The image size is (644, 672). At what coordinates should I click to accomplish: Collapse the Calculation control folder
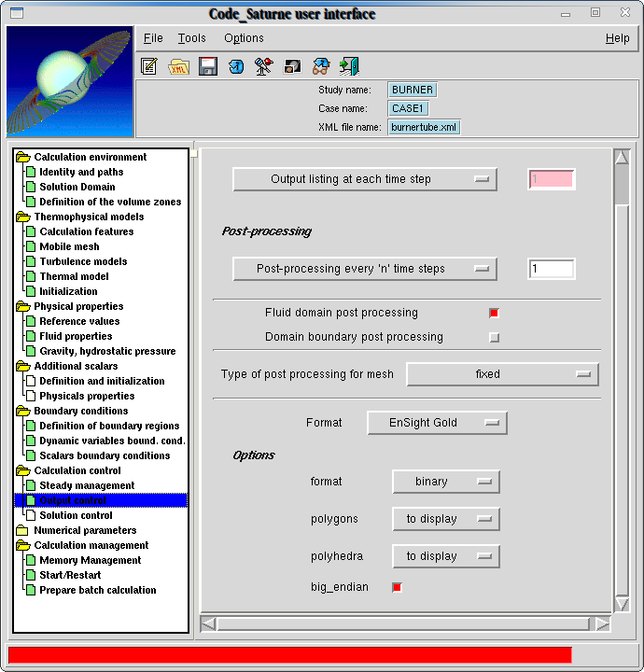(23, 470)
